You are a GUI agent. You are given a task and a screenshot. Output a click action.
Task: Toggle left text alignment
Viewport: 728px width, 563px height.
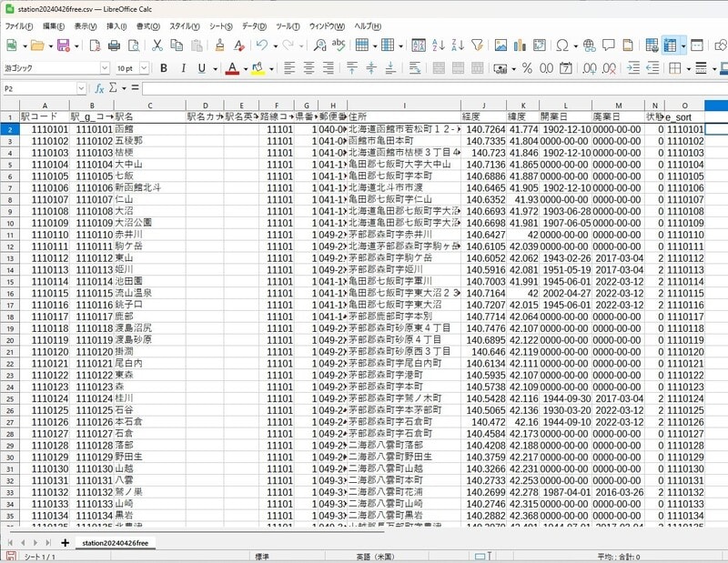pyautogui.click(x=289, y=68)
